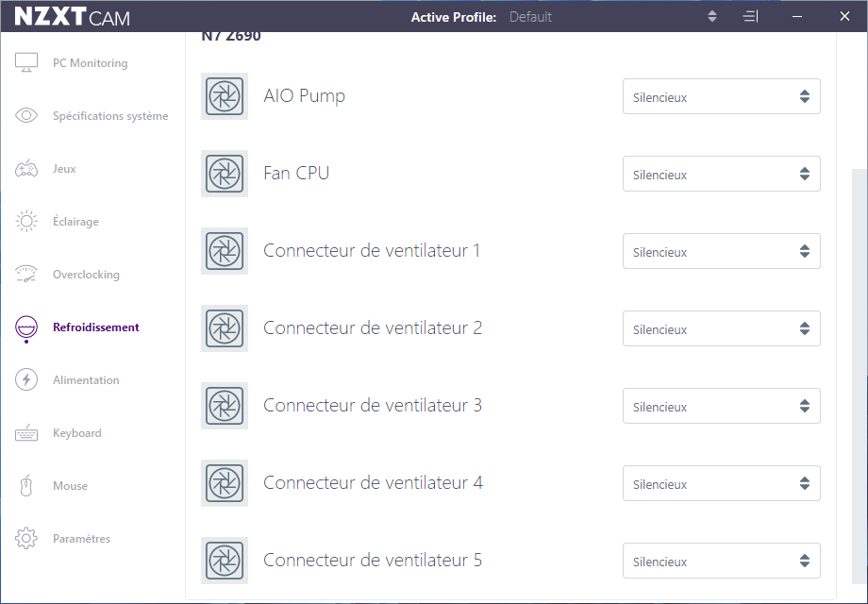Click the Connecteur de ventilateur 1 label
This screenshot has height=604, width=868.
(x=372, y=251)
